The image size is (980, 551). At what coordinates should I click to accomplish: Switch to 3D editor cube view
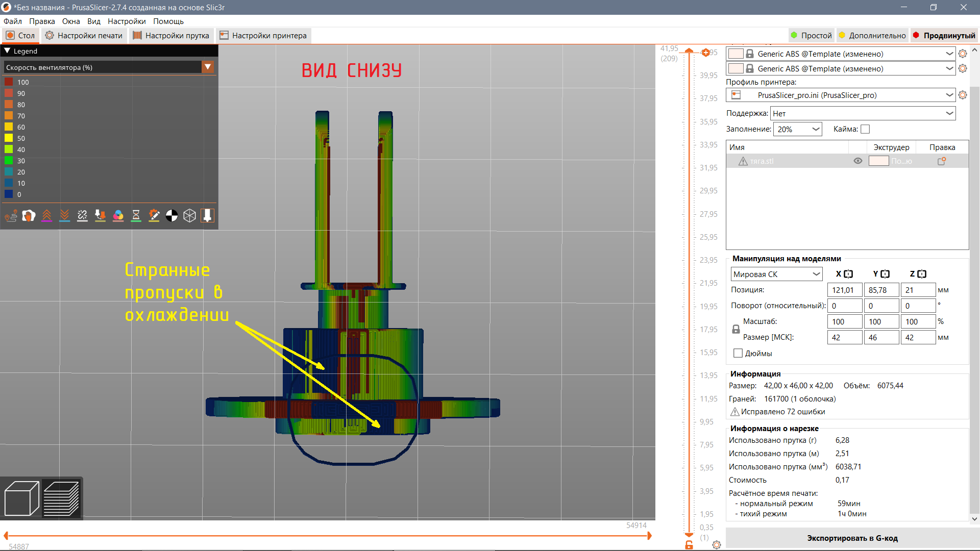click(x=21, y=498)
